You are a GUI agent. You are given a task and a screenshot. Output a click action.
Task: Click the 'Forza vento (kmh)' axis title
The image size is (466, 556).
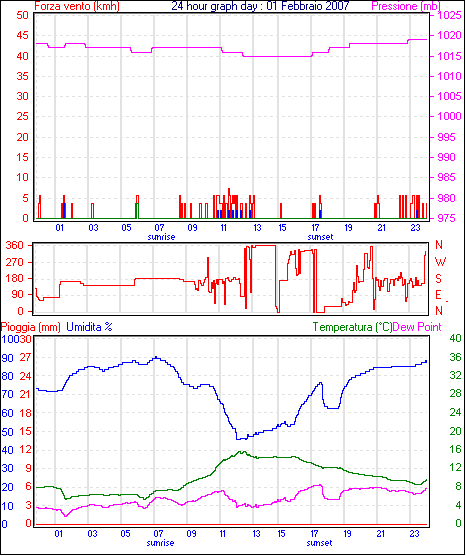coord(77,6)
